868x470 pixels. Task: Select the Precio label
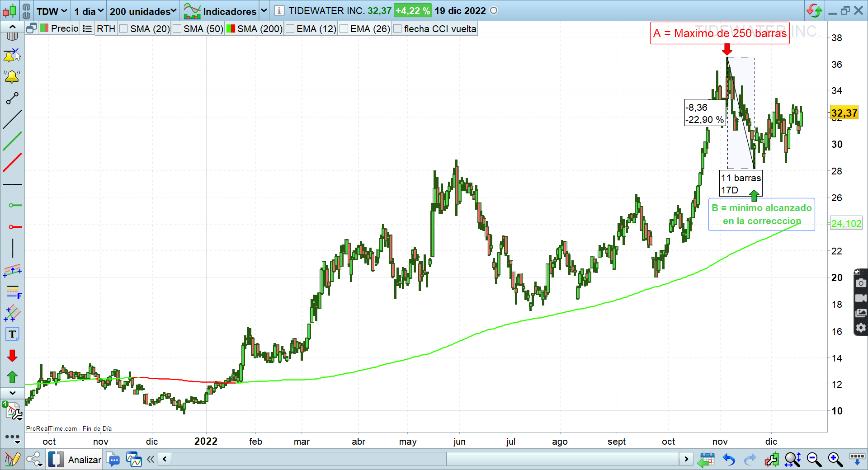pyautogui.click(x=65, y=28)
